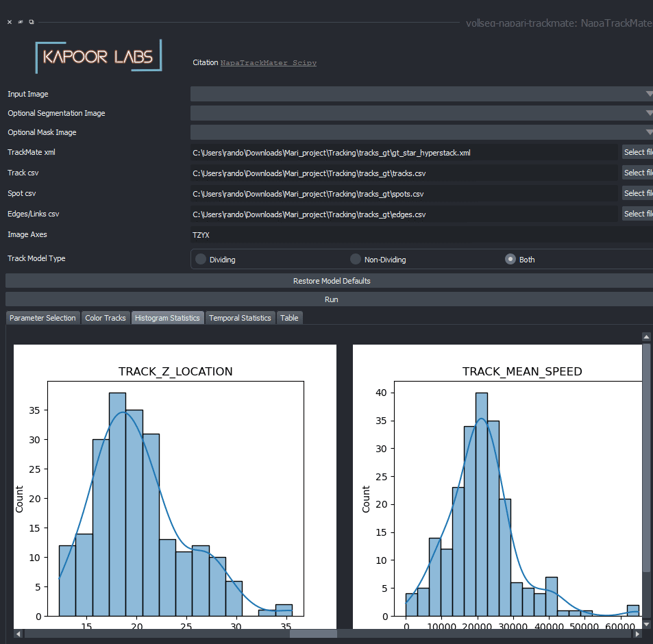Image resolution: width=653 pixels, height=644 pixels.
Task: Expand Optional Segmentation Image dropdown
Action: pyautogui.click(x=421, y=113)
